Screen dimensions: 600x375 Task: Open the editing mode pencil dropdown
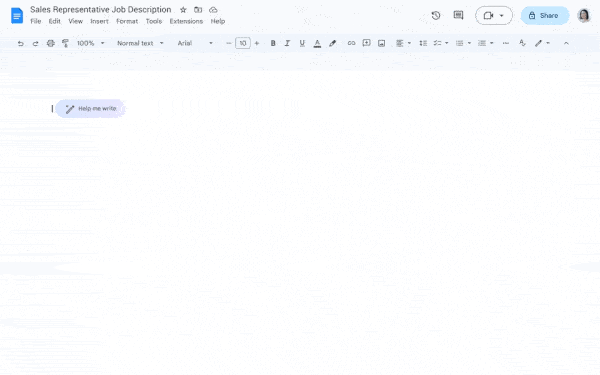coord(542,43)
